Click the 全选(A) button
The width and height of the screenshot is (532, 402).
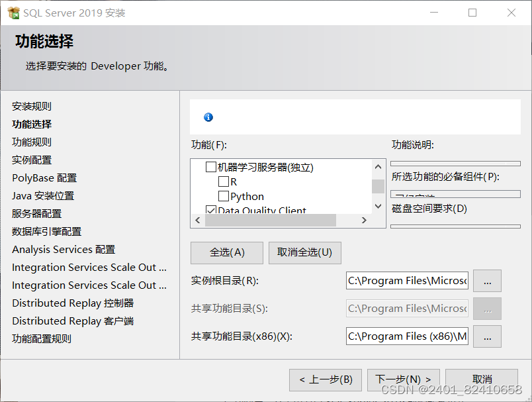[x=227, y=252]
